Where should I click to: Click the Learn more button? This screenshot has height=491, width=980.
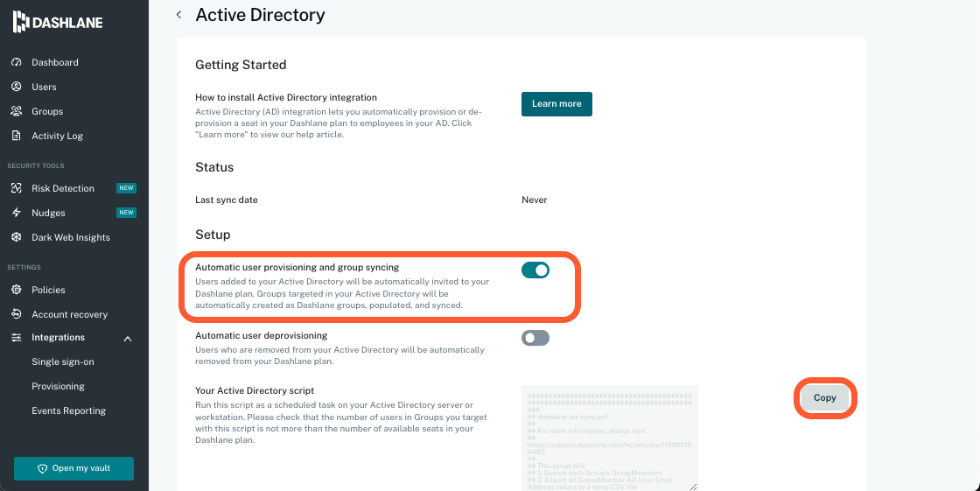pos(556,103)
